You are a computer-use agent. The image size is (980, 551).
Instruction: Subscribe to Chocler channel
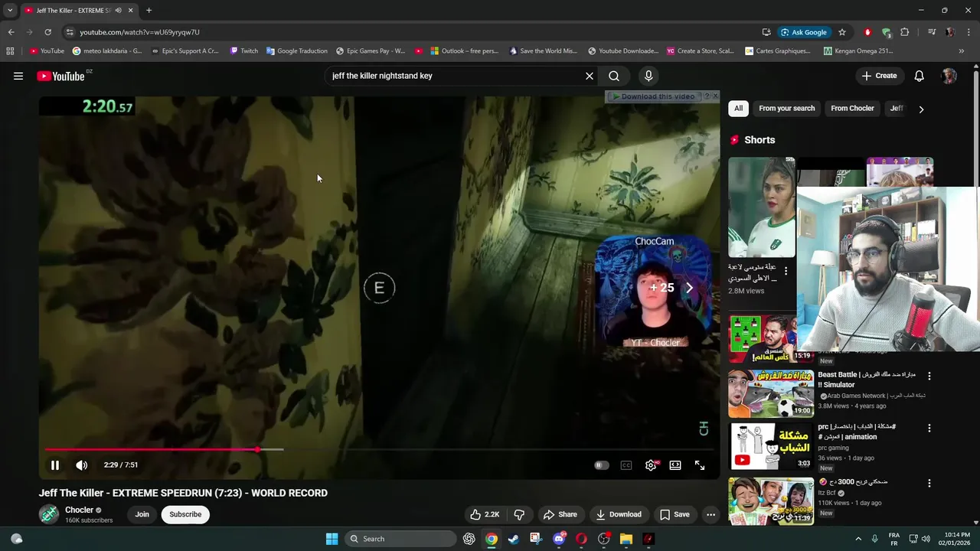pos(185,514)
